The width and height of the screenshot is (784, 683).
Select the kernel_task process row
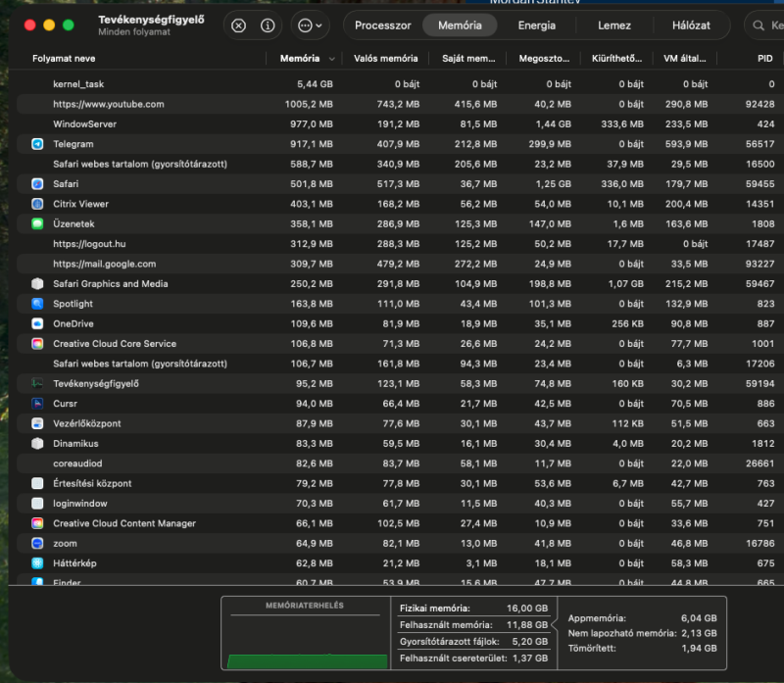pos(400,84)
